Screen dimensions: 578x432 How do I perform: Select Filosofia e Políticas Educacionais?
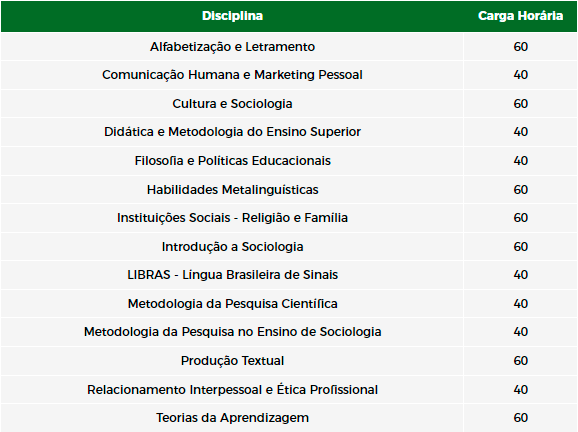click(232, 161)
